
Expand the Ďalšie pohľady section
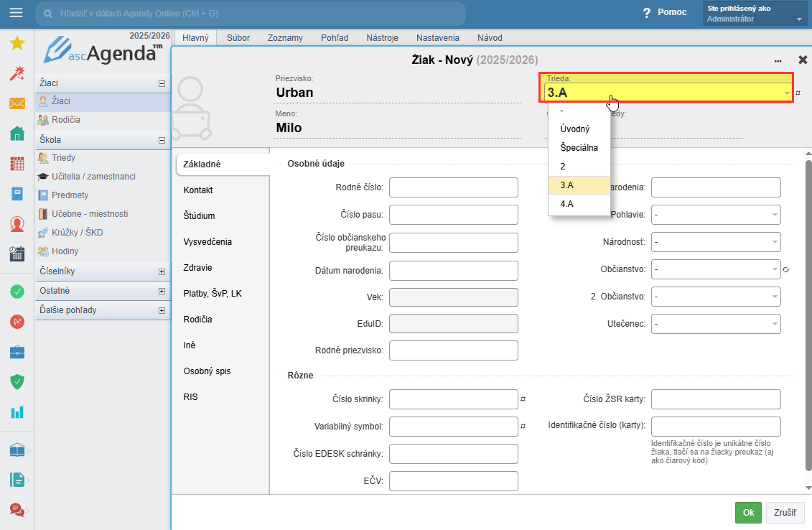162,311
